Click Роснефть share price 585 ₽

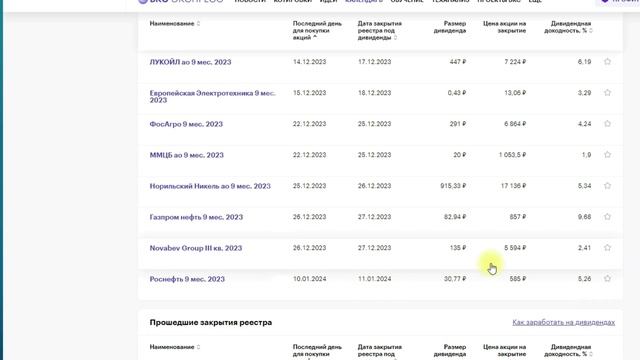pyautogui.click(x=518, y=279)
